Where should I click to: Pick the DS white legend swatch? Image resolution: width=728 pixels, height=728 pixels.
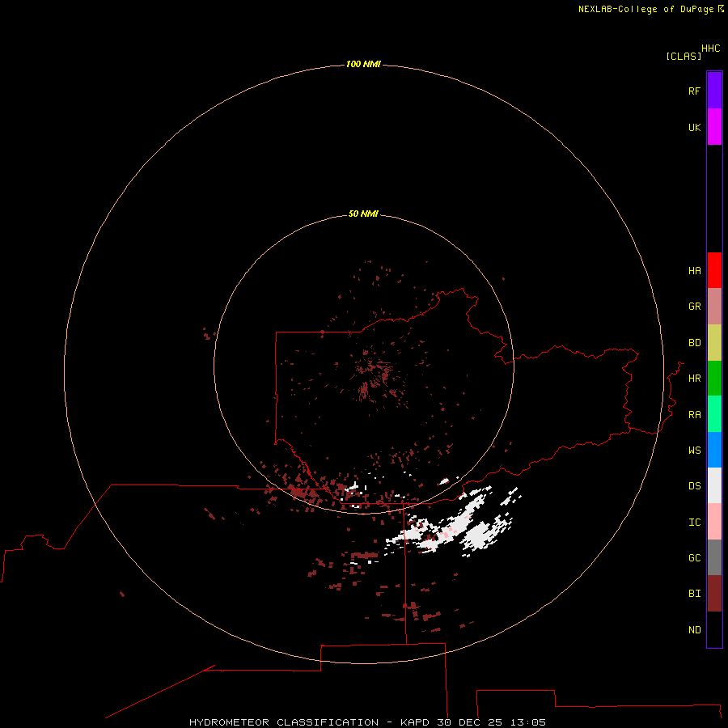(714, 485)
